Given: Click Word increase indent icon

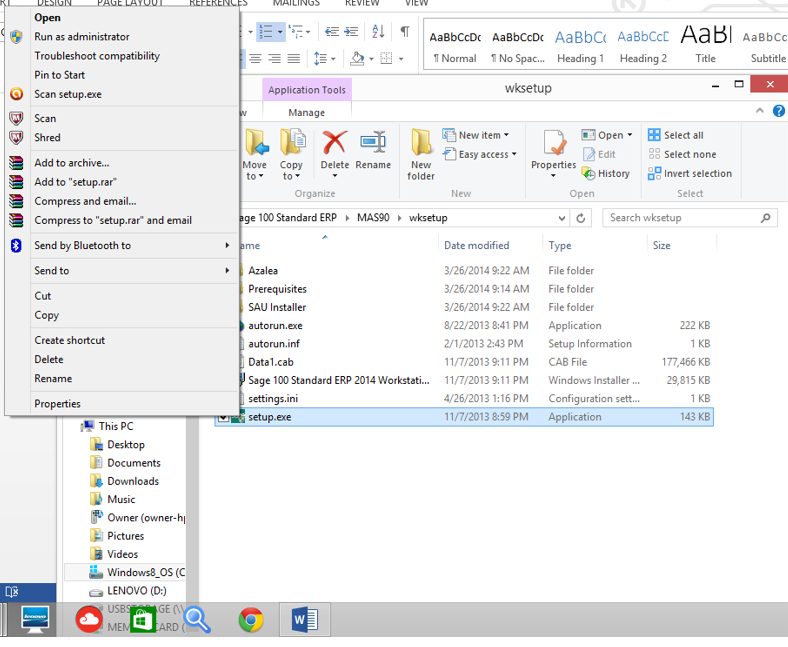Looking at the screenshot, I should point(351,32).
